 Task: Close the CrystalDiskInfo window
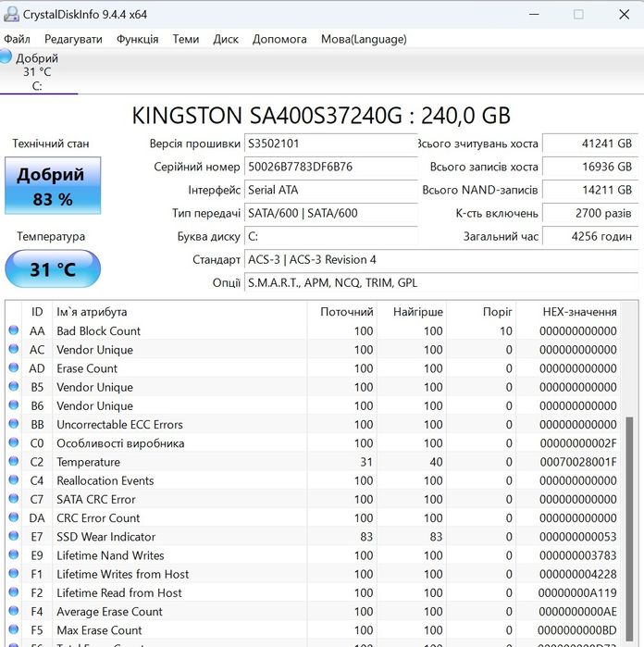pos(625,15)
